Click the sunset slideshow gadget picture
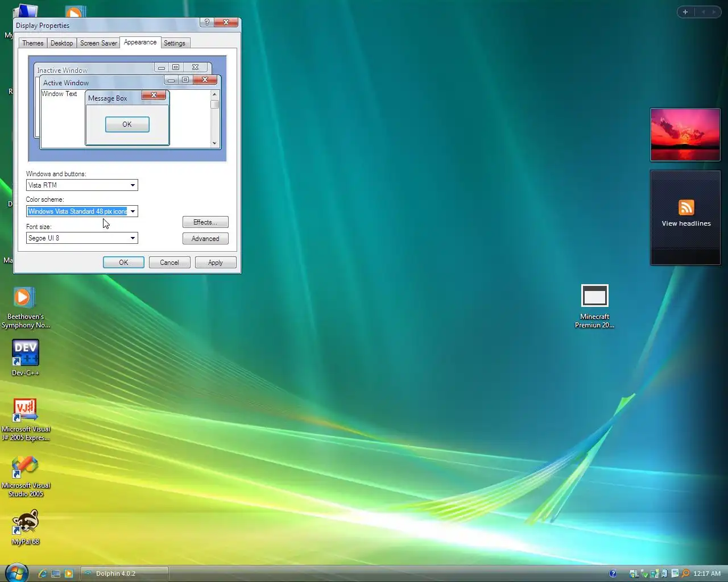Screen dimensions: 728x582 click(x=685, y=135)
